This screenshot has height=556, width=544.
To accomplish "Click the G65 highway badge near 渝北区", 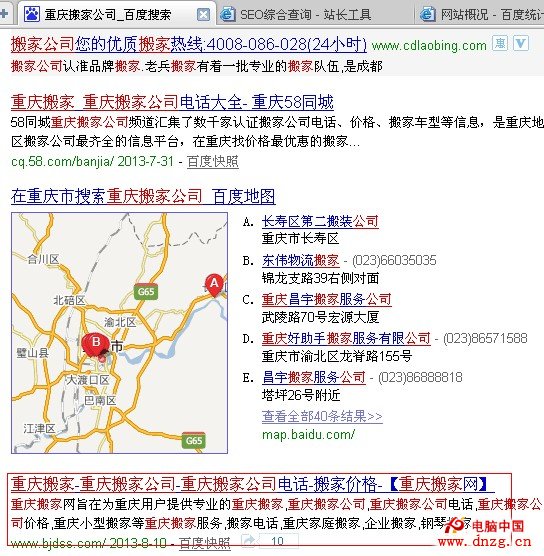I will coord(146,291).
